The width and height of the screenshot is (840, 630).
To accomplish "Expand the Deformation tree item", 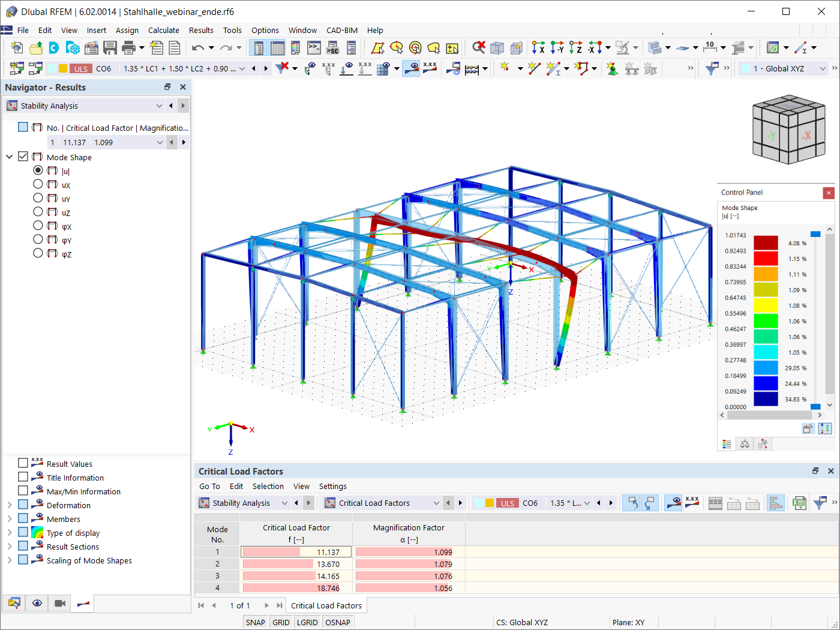I will [x=10, y=505].
